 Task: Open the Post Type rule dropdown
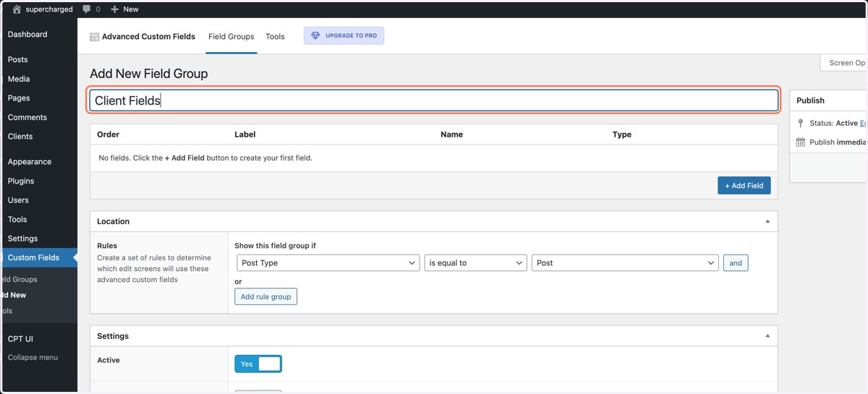tap(328, 263)
